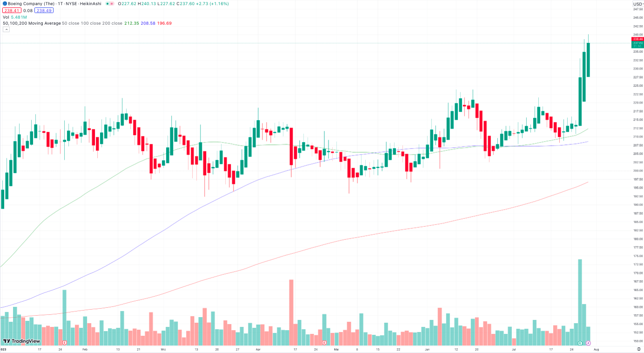Click the 200 MA value 196.69
This screenshot has height=353, width=644.
[x=164, y=23]
